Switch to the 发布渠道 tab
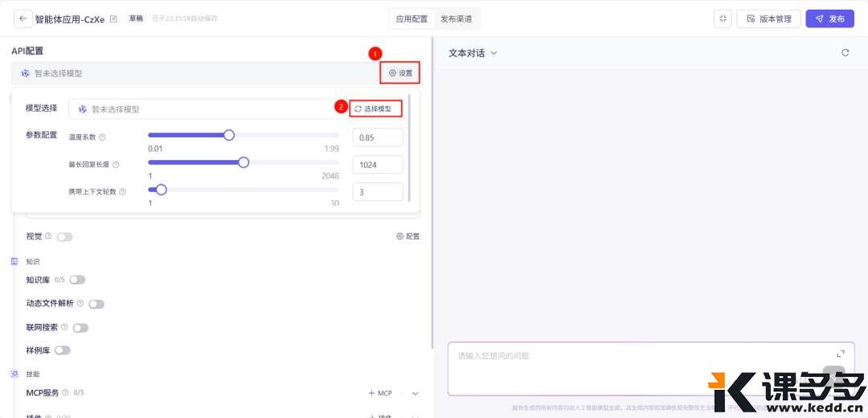The height and width of the screenshot is (418, 868). pyautogui.click(x=457, y=18)
